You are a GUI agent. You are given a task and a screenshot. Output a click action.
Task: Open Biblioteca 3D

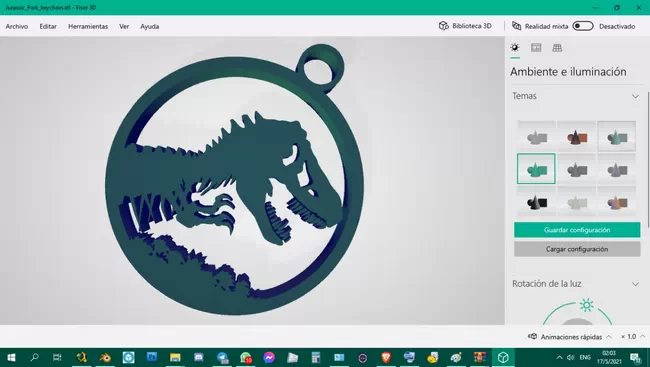point(465,26)
